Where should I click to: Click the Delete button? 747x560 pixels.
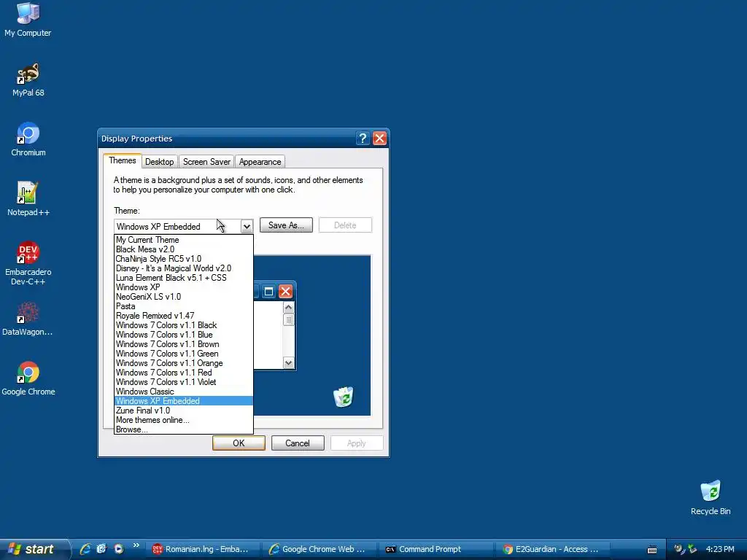(345, 225)
